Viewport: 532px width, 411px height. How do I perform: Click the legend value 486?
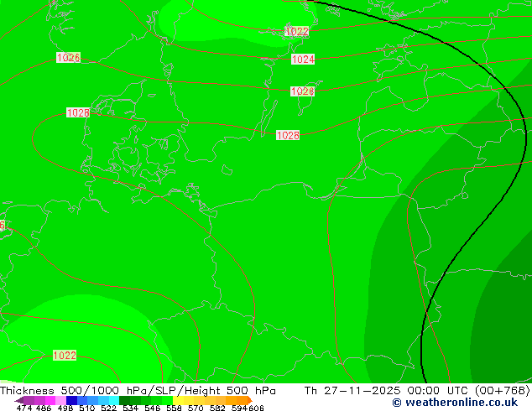click(x=44, y=408)
